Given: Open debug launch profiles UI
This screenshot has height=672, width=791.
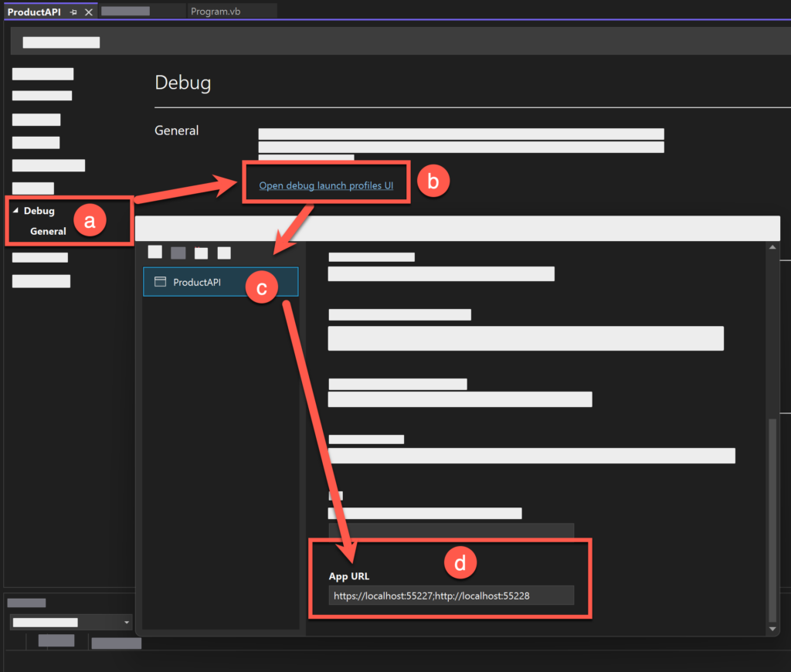Looking at the screenshot, I should (x=325, y=185).
